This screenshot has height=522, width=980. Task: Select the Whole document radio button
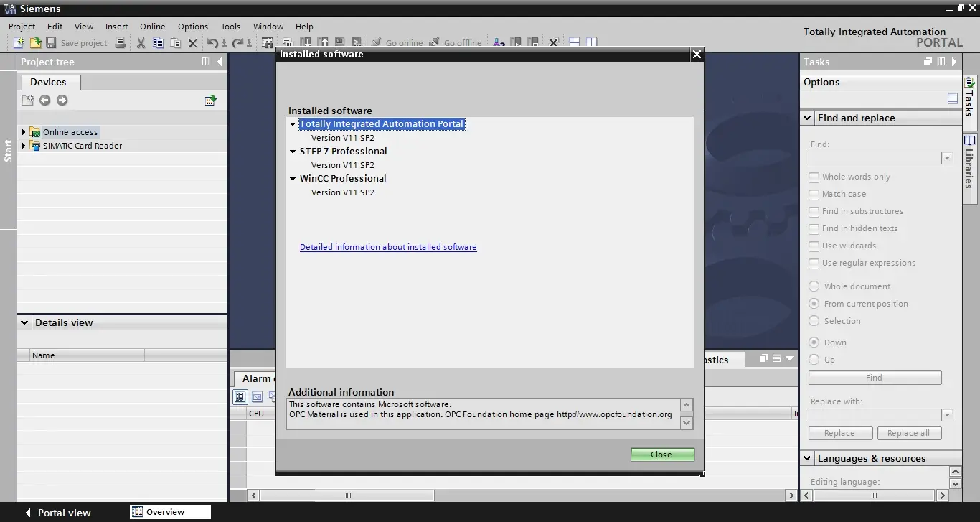(814, 286)
